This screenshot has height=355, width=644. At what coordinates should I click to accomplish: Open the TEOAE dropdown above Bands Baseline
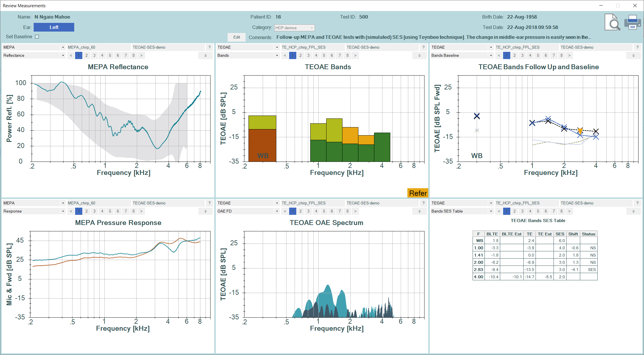[462, 47]
